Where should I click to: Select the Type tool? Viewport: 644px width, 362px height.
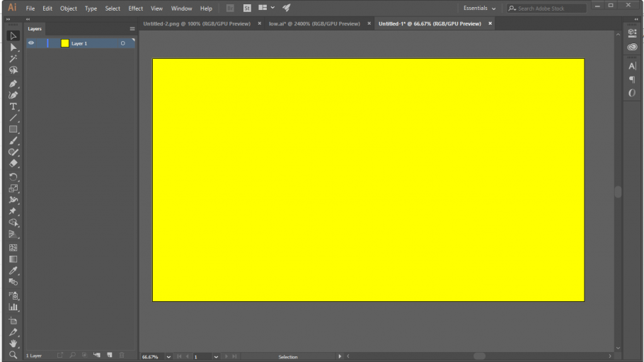click(x=13, y=106)
